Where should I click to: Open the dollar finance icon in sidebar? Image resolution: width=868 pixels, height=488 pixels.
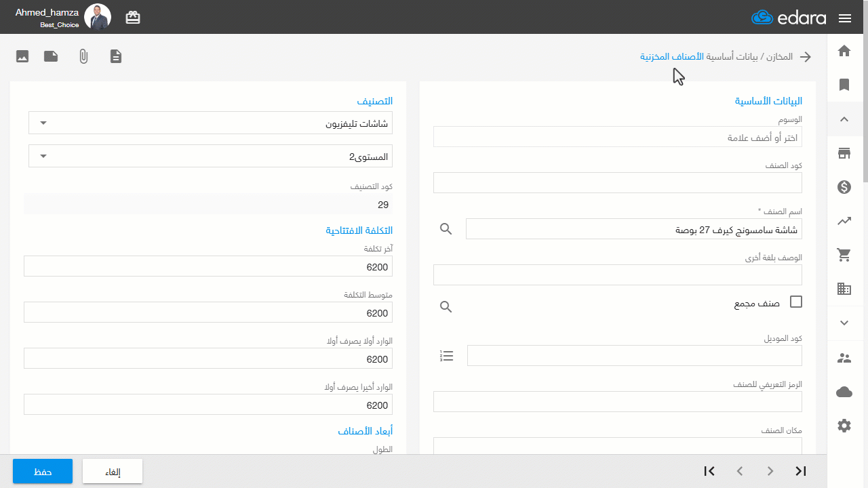tap(844, 187)
